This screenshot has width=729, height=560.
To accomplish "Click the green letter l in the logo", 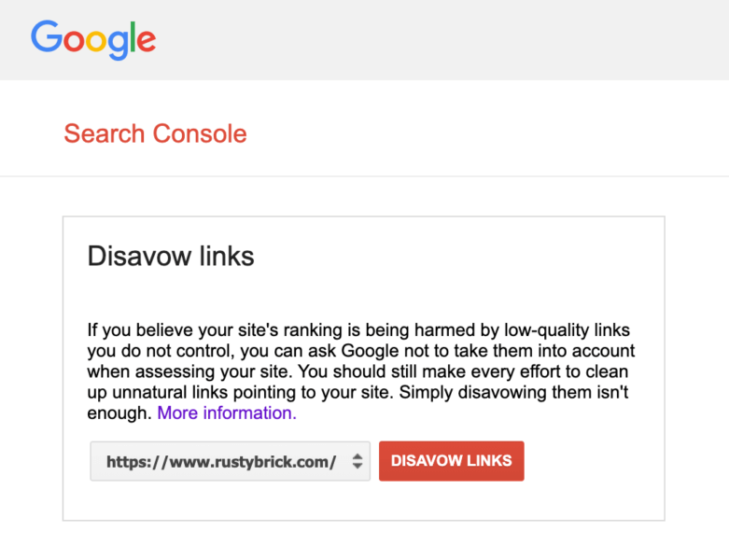I will 133,36.
